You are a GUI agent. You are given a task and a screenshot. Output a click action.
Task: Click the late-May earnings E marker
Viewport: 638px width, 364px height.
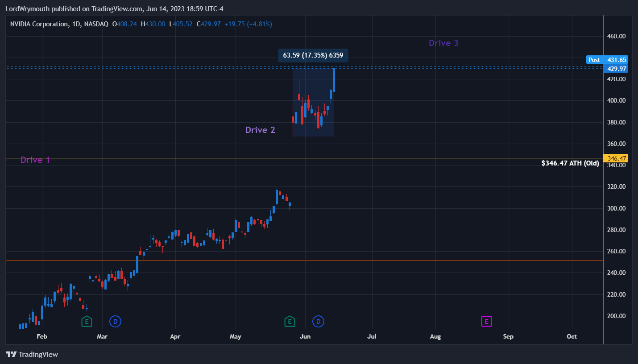coord(290,321)
